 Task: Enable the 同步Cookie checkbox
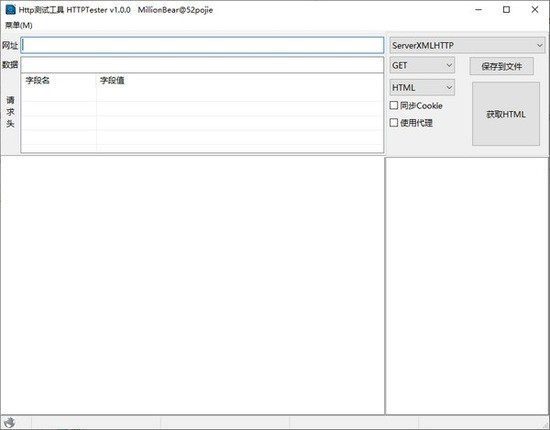click(394, 105)
